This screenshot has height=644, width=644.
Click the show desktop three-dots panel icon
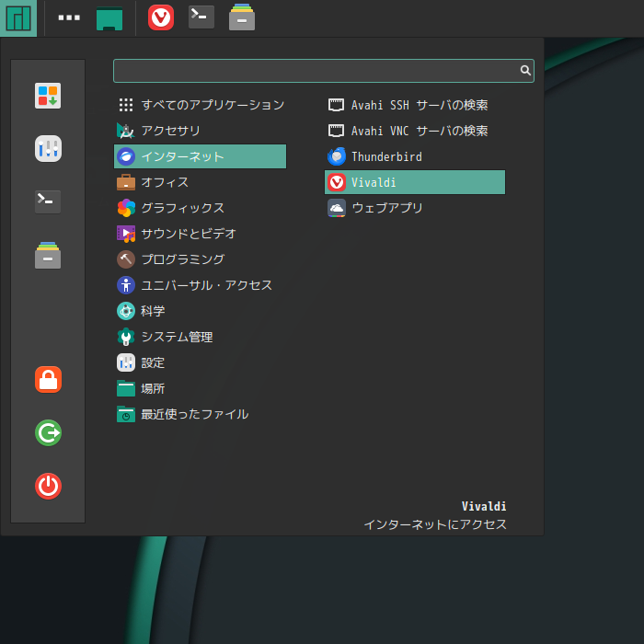tap(69, 17)
